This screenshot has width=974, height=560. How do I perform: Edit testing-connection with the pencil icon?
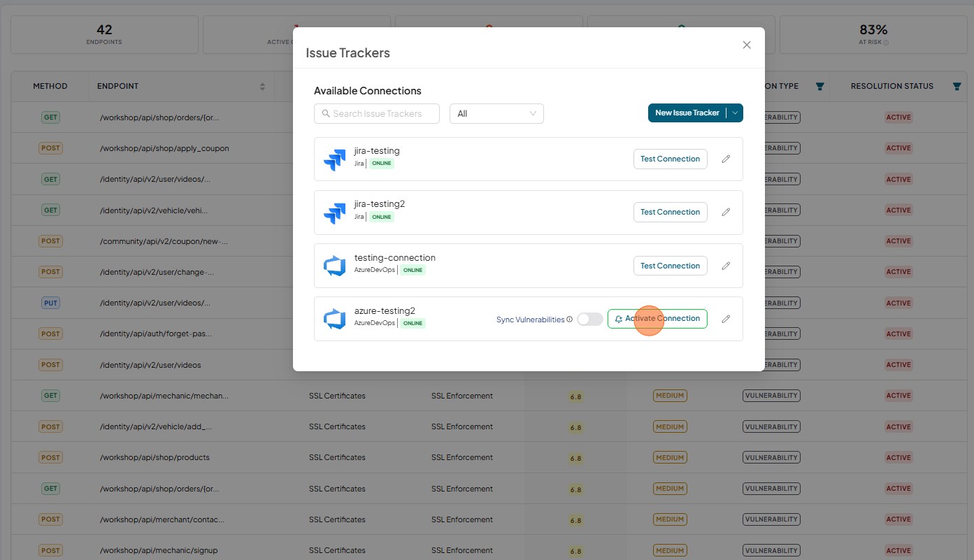click(x=726, y=266)
